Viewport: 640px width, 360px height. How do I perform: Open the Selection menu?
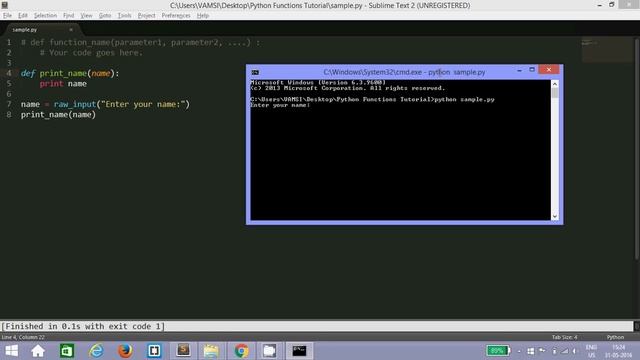[x=45, y=16]
